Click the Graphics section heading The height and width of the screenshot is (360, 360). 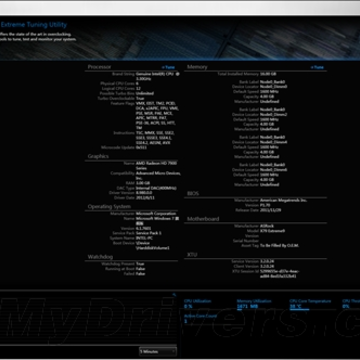[x=98, y=156]
